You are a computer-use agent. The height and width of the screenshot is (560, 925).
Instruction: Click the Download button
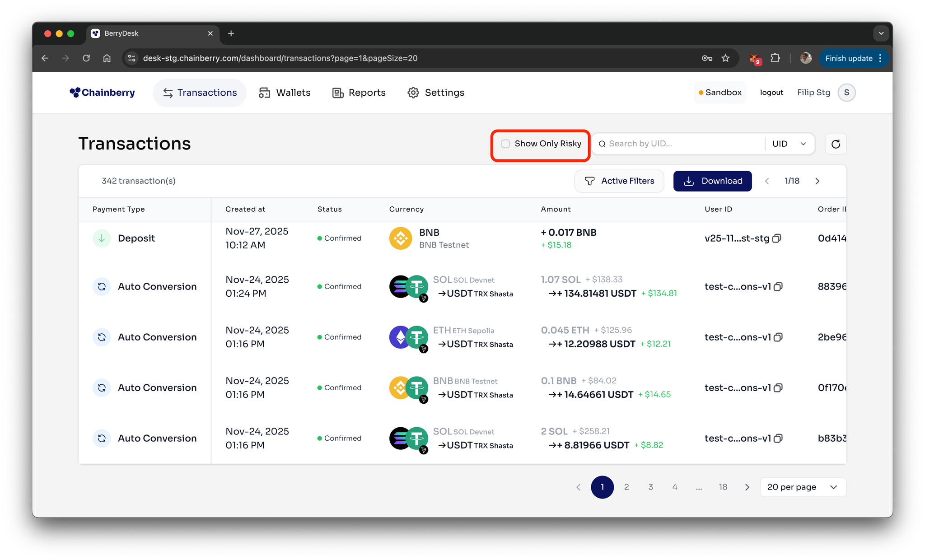click(712, 181)
